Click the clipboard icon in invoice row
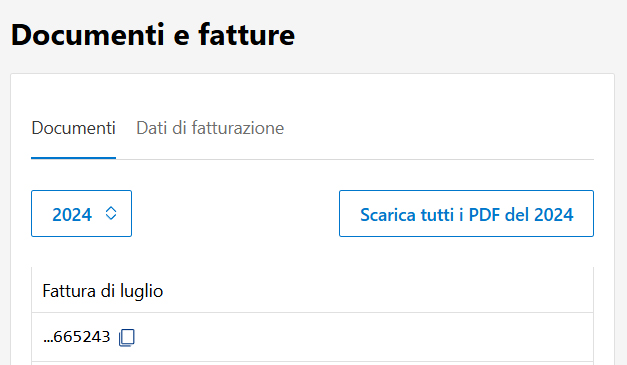The width and height of the screenshot is (627, 365). coord(127,337)
